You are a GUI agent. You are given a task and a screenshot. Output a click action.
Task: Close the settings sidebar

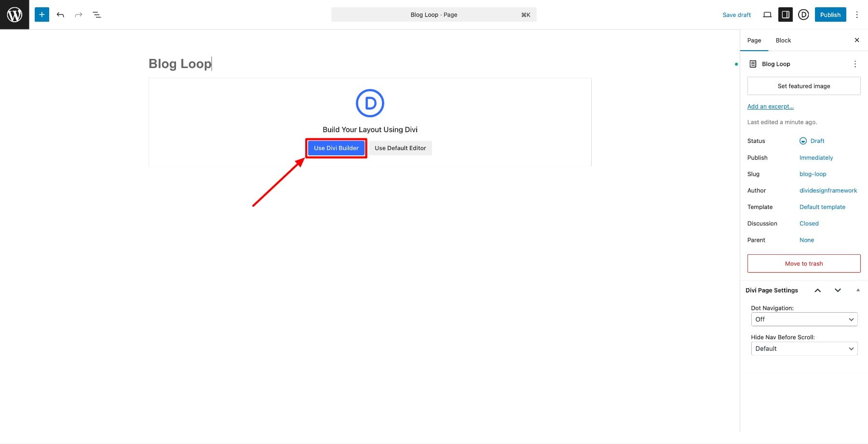(x=857, y=40)
